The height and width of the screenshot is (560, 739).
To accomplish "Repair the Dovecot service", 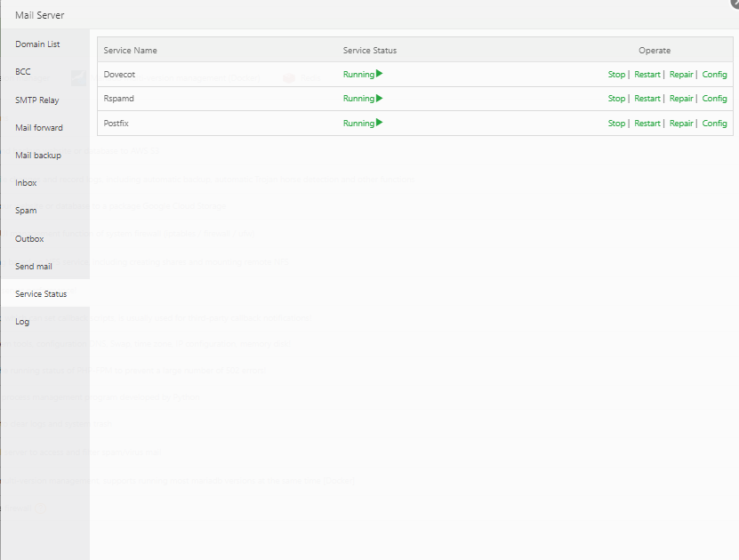I will pyautogui.click(x=681, y=75).
